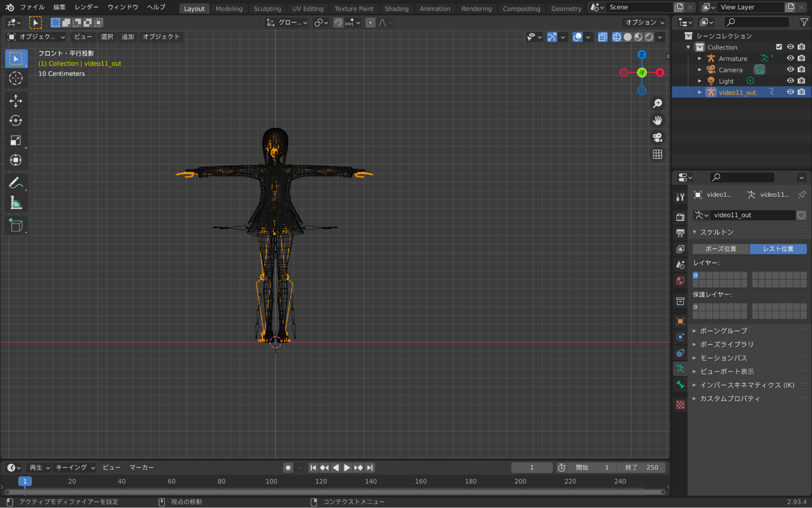This screenshot has height=508, width=812.
Task: Toggle proportional editing button
Action: point(370,23)
